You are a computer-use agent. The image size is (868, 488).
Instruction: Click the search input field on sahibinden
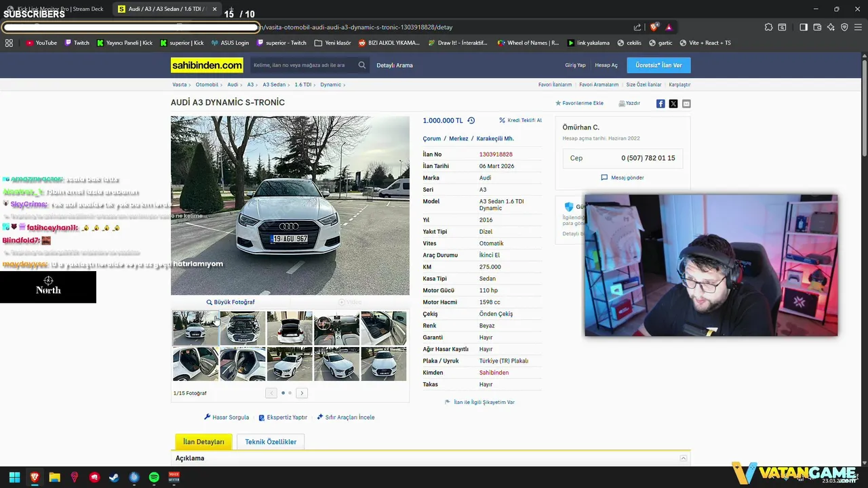[x=303, y=65]
